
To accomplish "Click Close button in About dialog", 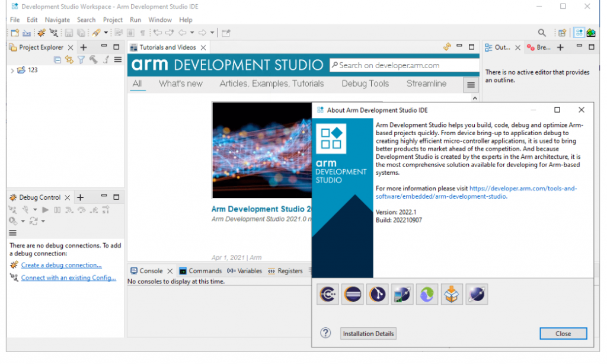I will pos(563,334).
